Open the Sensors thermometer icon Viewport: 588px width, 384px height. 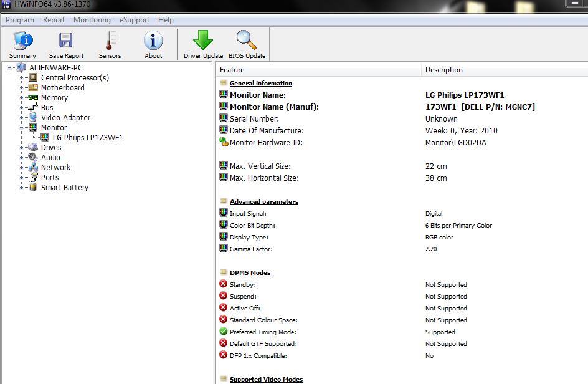click(110, 41)
